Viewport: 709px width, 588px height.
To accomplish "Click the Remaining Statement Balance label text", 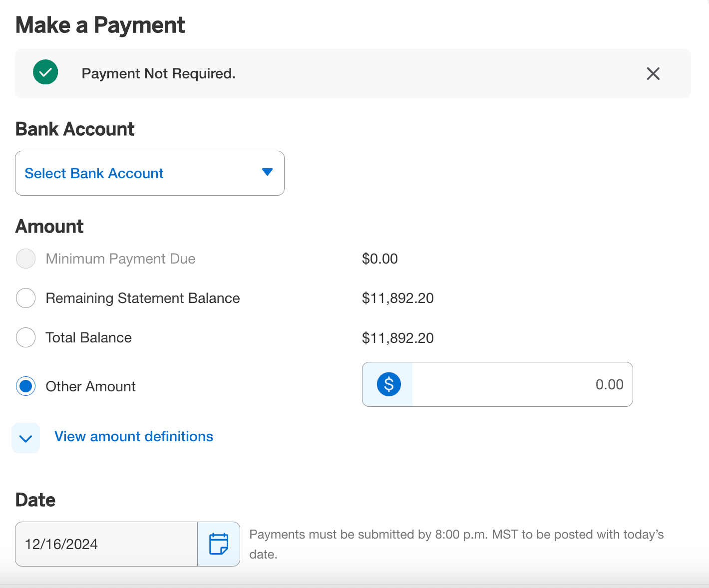I will tap(143, 298).
